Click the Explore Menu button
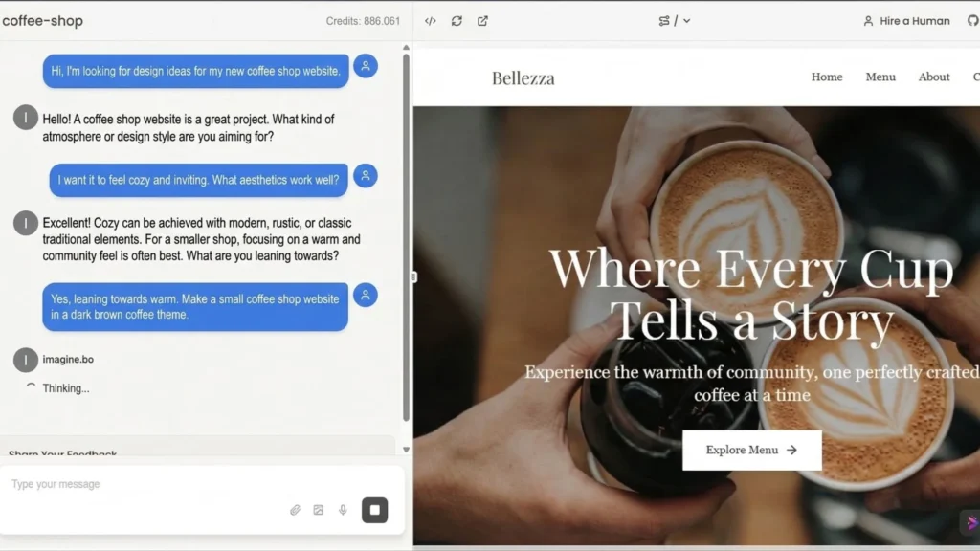 (751, 450)
